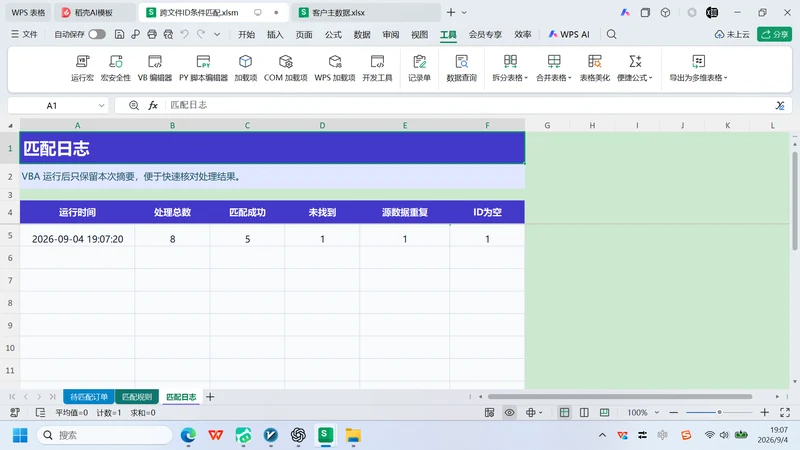Open the Name Box dropdown arrow
This screenshot has width=800, height=450.
[x=101, y=105]
